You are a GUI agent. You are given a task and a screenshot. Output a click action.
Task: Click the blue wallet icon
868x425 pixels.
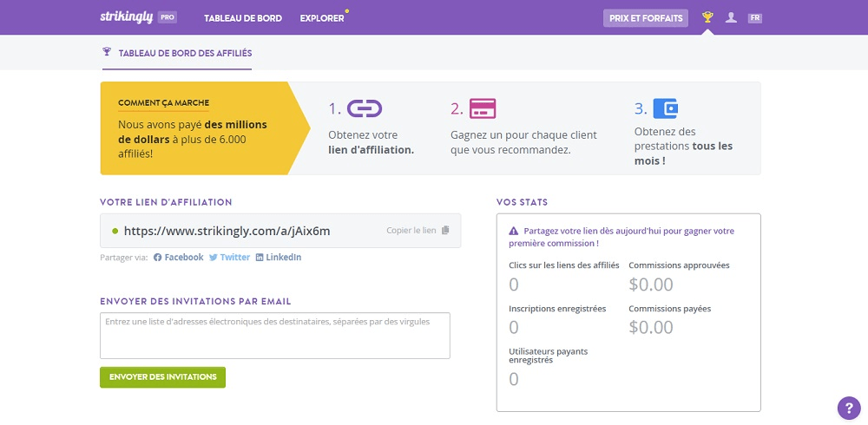[665, 108]
